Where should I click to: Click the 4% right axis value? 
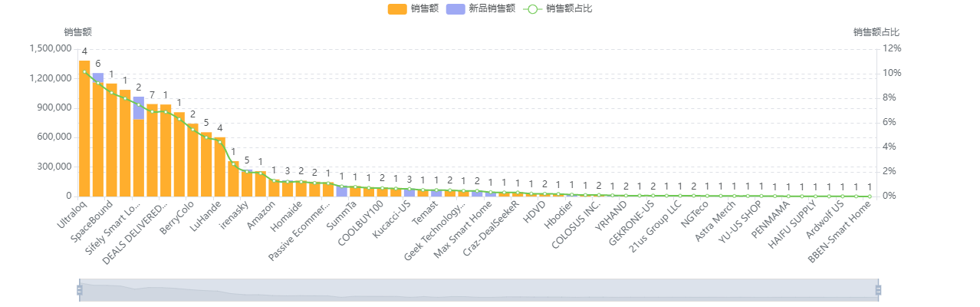pyautogui.click(x=890, y=147)
